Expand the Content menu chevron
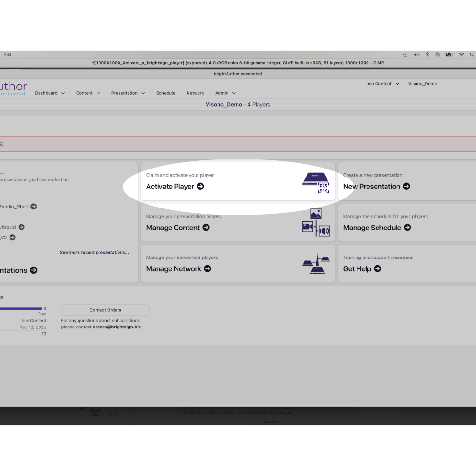This screenshot has height=476, width=476. click(x=99, y=93)
